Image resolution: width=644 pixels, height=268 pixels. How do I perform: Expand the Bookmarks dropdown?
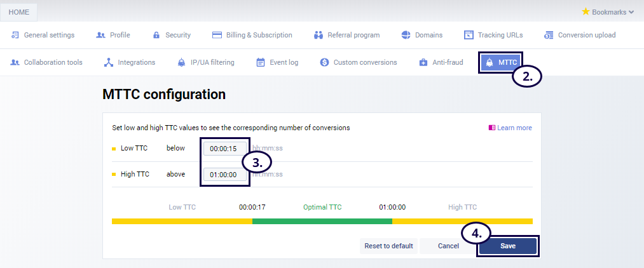click(608, 11)
